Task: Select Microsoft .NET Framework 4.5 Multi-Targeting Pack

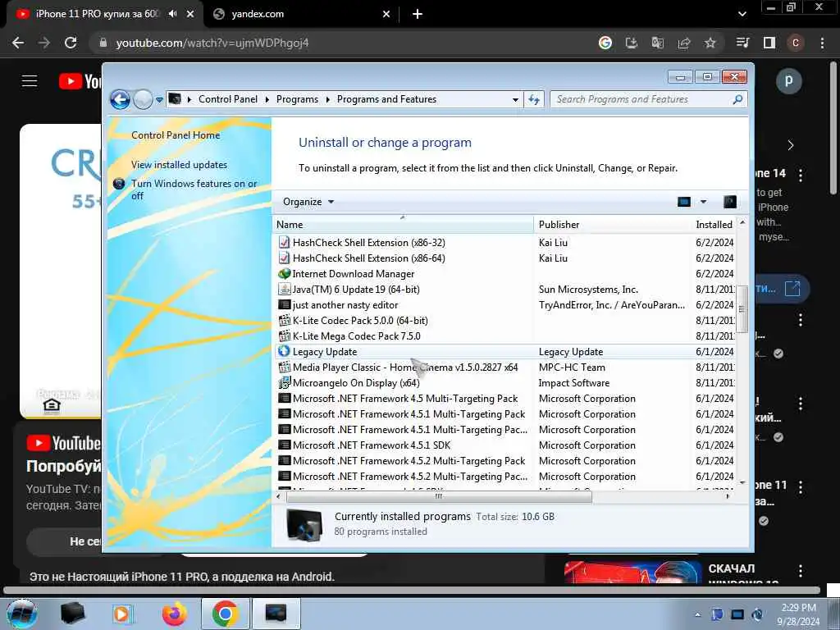Action: coord(405,398)
